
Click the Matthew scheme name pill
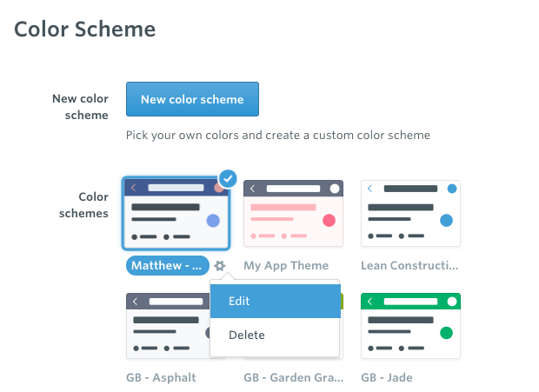[168, 266]
